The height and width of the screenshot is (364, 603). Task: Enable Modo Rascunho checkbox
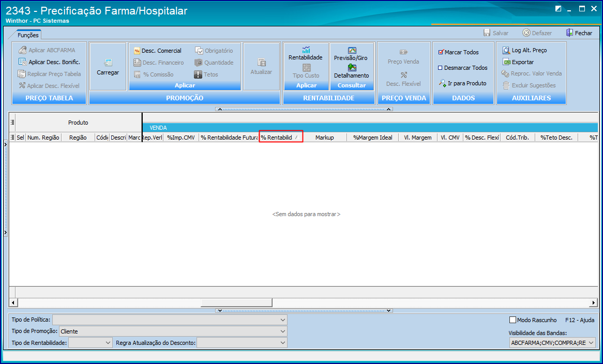coord(512,320)
